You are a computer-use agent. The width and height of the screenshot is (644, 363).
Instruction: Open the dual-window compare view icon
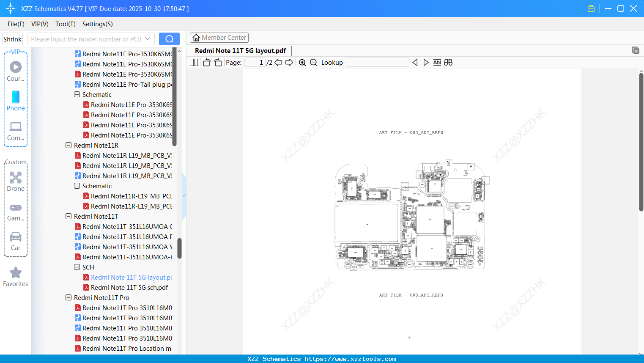448,62
